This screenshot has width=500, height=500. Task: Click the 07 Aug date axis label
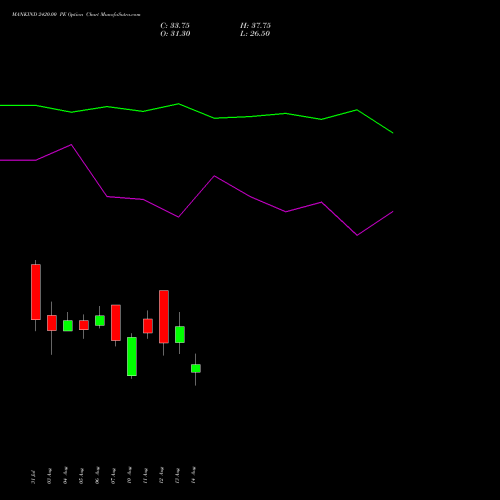click(113, 476)
